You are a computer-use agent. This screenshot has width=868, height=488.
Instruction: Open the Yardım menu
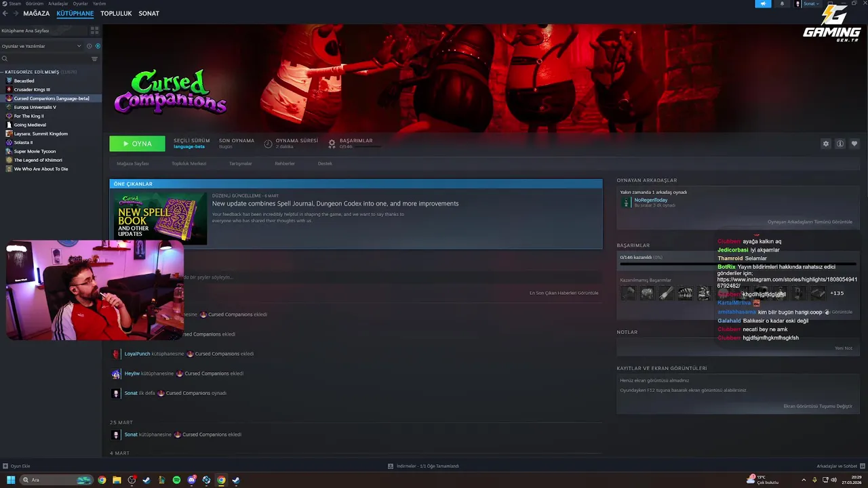tap(99, 3)
